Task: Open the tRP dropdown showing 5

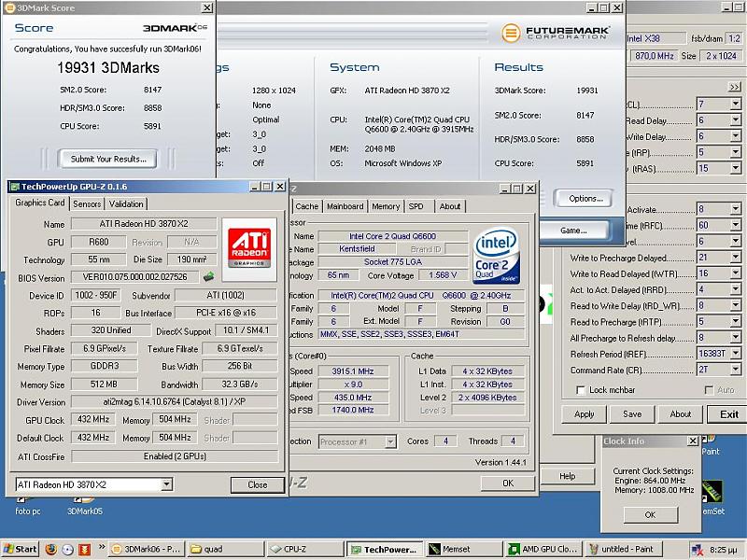Action: pos(736,152)
